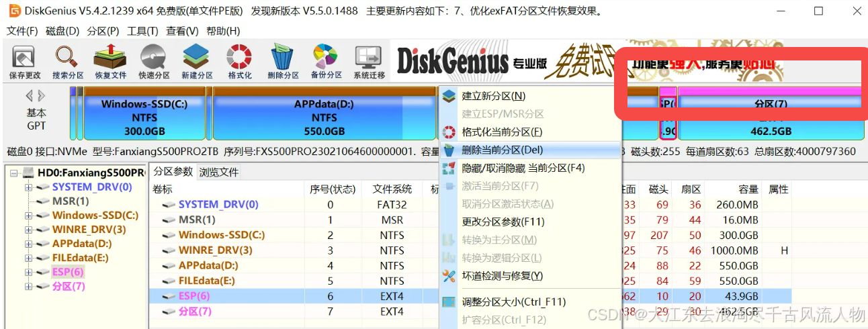Switch to the 浏览文件 tab
This screenshot has width=868, height=329.
coord(219,172)
